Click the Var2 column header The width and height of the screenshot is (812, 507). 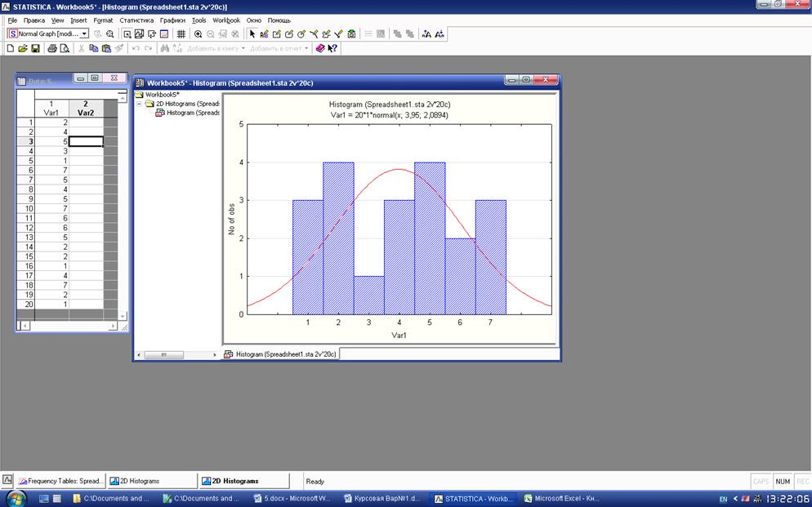pyautogui.click(x=86, y=109)
